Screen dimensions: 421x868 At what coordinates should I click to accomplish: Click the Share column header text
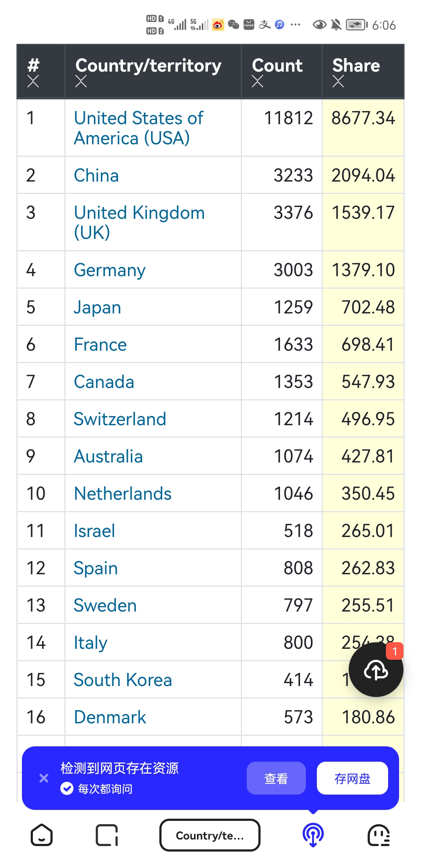[356, 66]
